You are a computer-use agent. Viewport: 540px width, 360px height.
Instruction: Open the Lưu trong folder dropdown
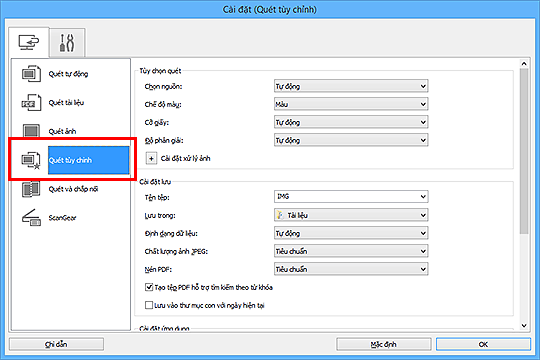pyautogui.click(x=351, y=215)
